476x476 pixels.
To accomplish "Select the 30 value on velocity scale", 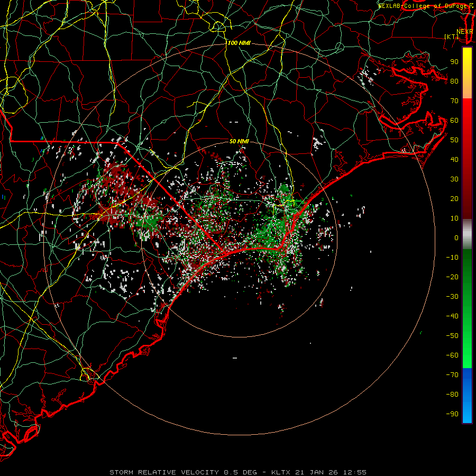I will (x=454, y=179).
